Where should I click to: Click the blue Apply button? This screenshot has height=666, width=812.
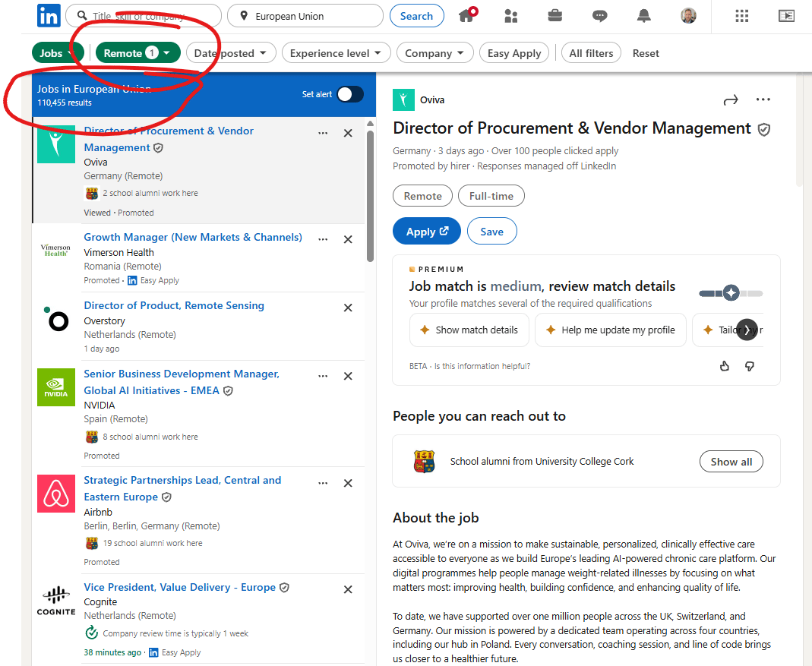(x=426, y=232)
